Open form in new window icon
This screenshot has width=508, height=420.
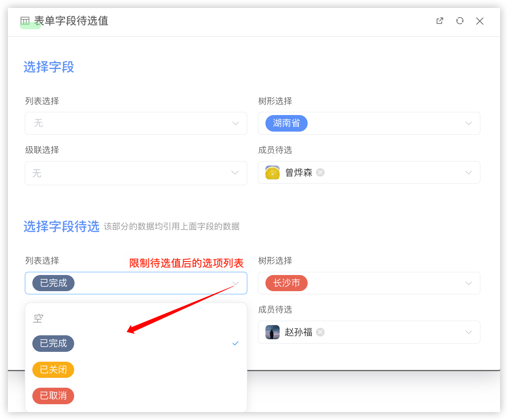440,21
